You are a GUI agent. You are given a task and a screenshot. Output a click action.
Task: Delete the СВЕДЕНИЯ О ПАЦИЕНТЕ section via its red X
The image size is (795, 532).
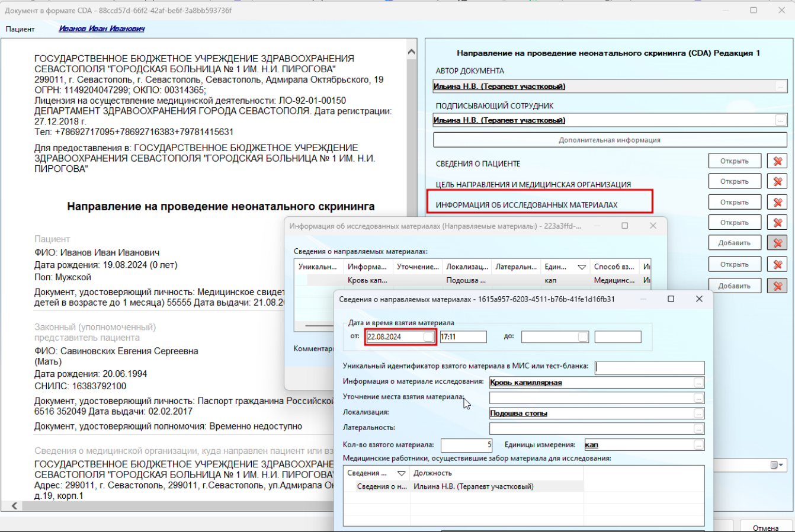pyautogui.click(x=777, y=161)
